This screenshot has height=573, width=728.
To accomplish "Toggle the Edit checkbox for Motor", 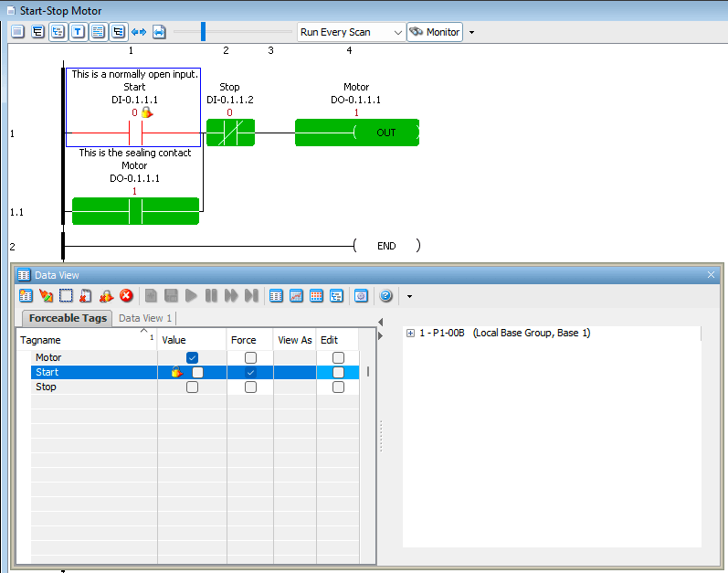I will (x=338, y=358).
